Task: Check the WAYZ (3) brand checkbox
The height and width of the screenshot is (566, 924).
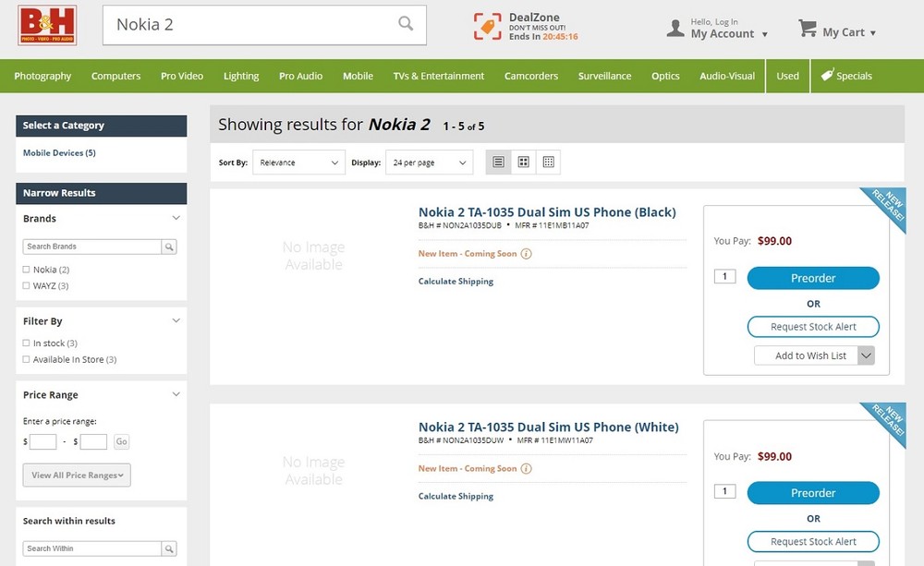Action: tap(26, 285)
